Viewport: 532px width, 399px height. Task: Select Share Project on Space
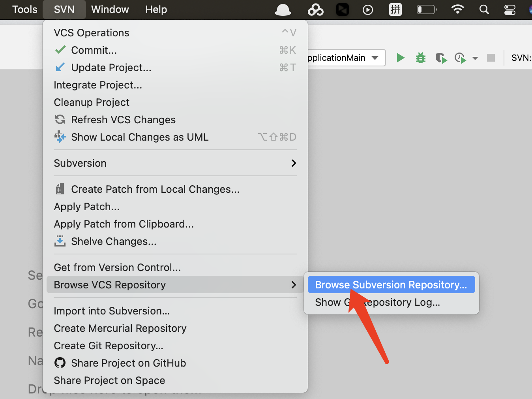tap(175, 380)
